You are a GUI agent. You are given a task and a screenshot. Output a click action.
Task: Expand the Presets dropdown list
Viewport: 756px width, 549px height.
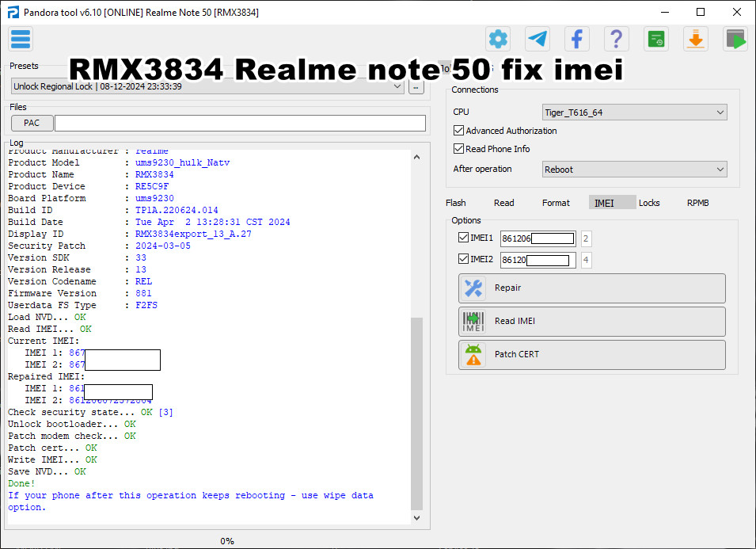399,86
